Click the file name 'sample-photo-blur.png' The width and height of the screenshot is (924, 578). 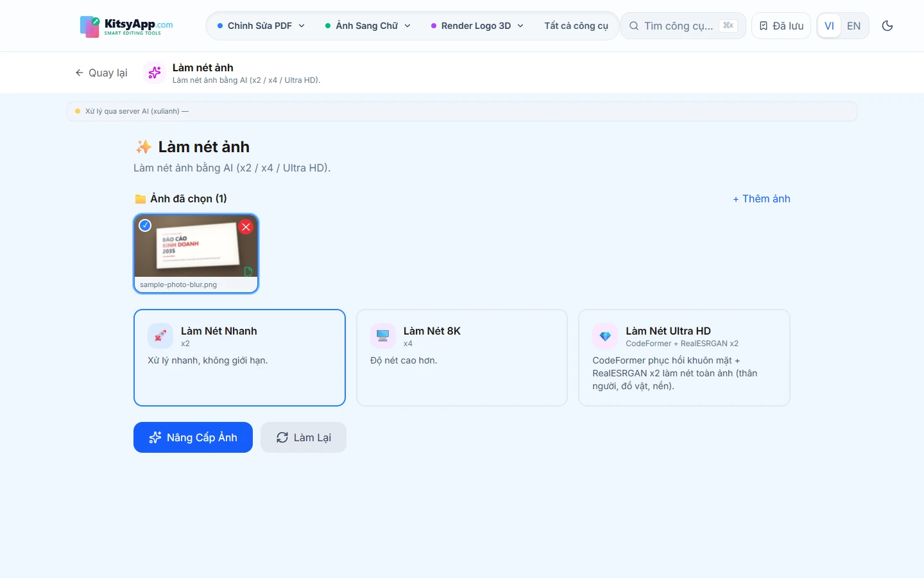click(x=178, y=285)
